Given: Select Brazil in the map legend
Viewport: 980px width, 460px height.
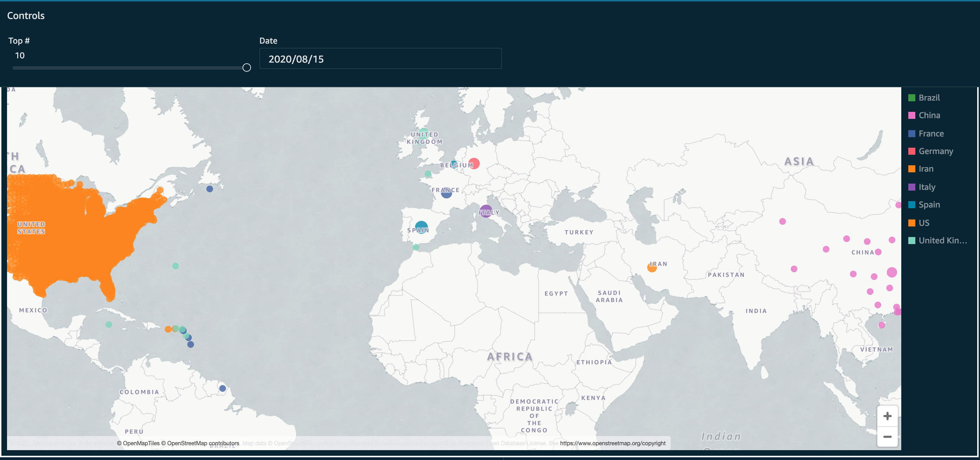Looking at the screenshot, I should [x=929, y=98].
